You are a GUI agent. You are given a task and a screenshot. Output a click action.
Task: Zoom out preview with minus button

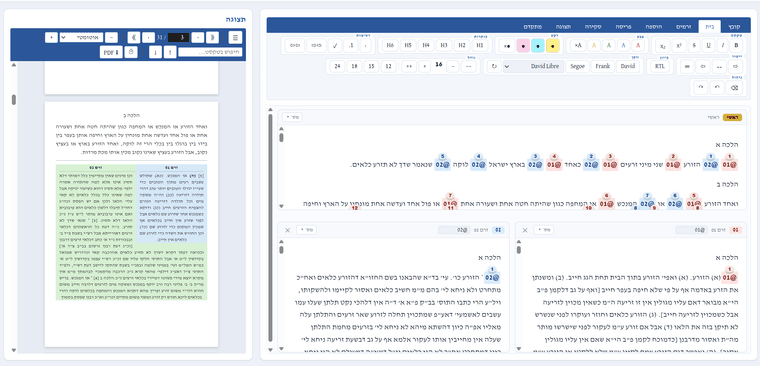click(x=111, y=37)
